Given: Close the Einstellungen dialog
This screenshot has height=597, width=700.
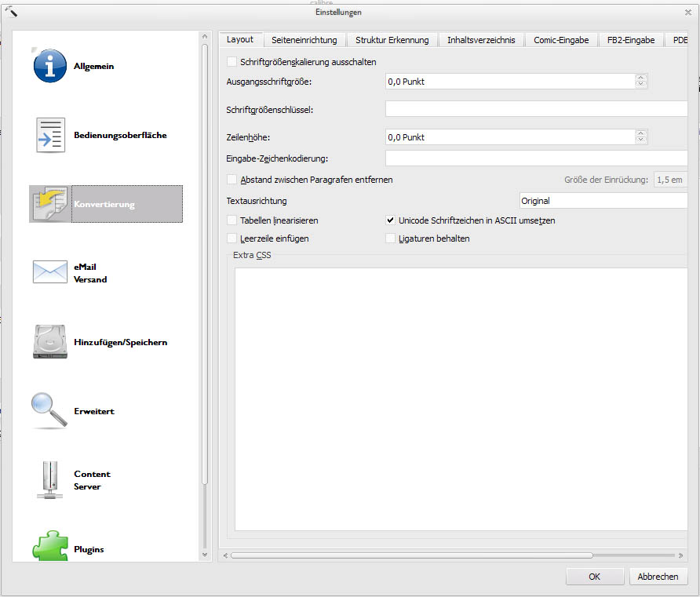Looking at the screenshot, I should coord(688,13).
